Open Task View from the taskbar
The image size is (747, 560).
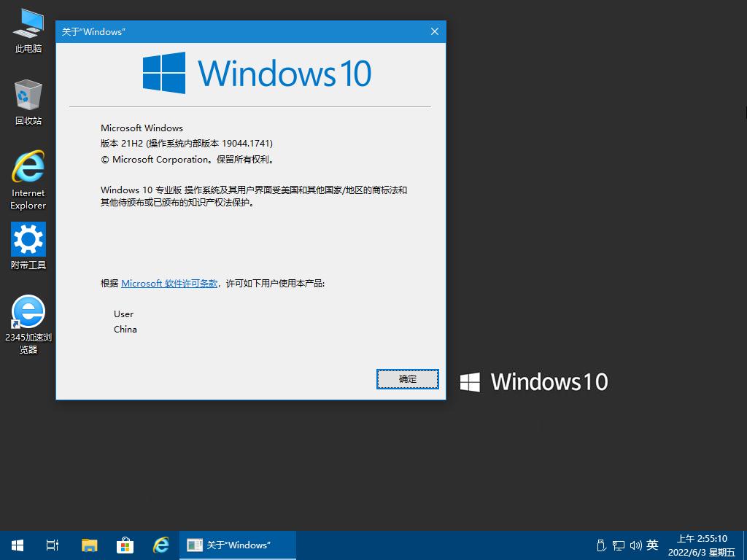coord(53,545)
